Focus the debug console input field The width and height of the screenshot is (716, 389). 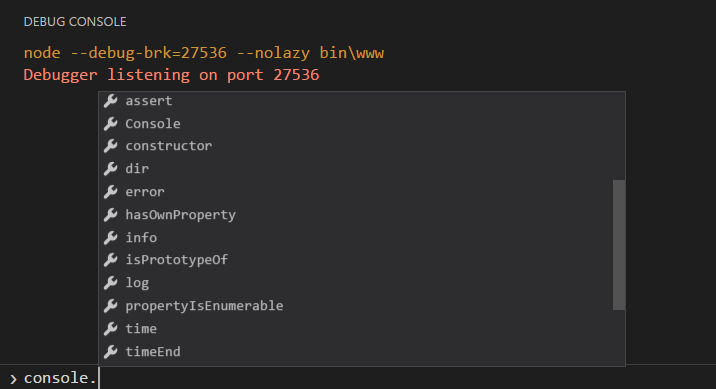369,378
